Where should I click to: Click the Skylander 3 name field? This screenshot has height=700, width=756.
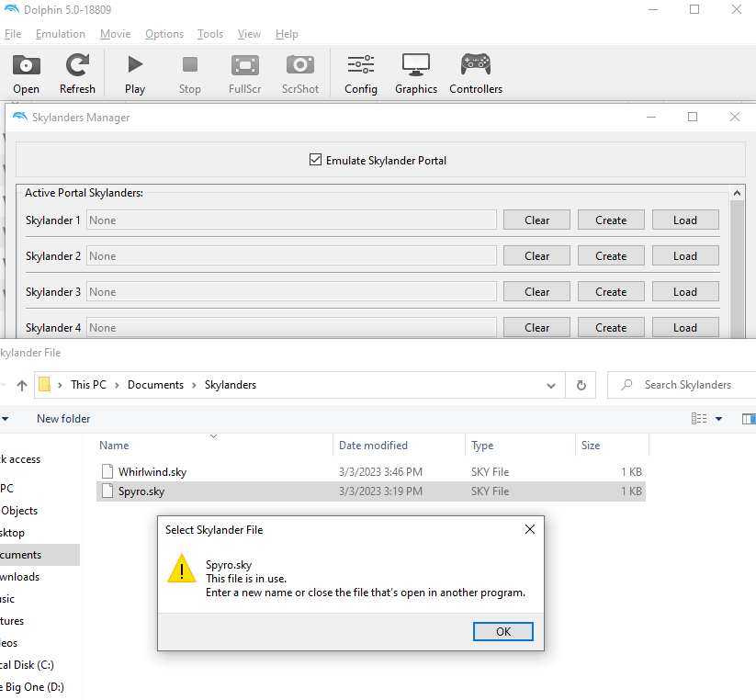click(291, 292)
